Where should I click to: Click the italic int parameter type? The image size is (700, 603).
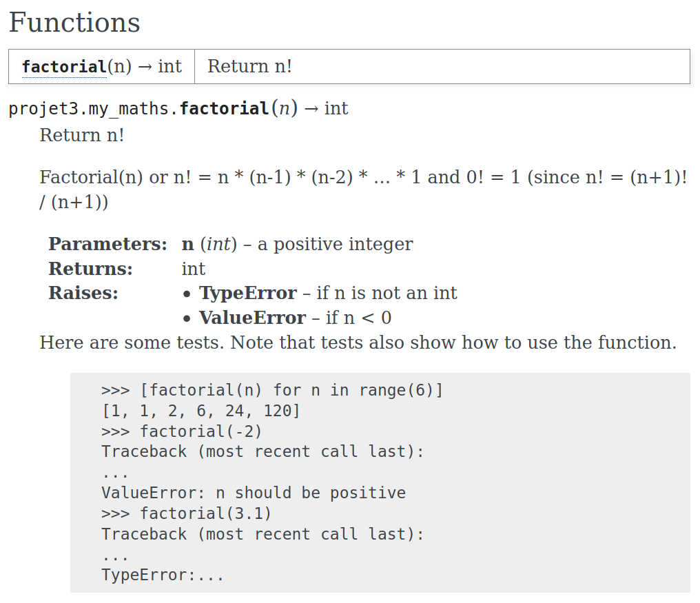(x=219, y=245)
